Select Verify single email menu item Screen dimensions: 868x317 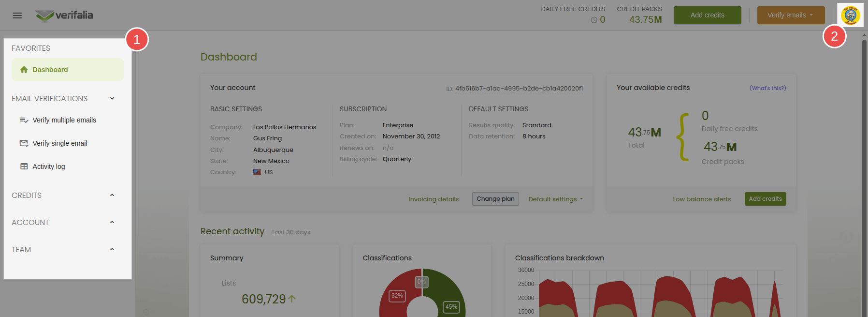59,143
